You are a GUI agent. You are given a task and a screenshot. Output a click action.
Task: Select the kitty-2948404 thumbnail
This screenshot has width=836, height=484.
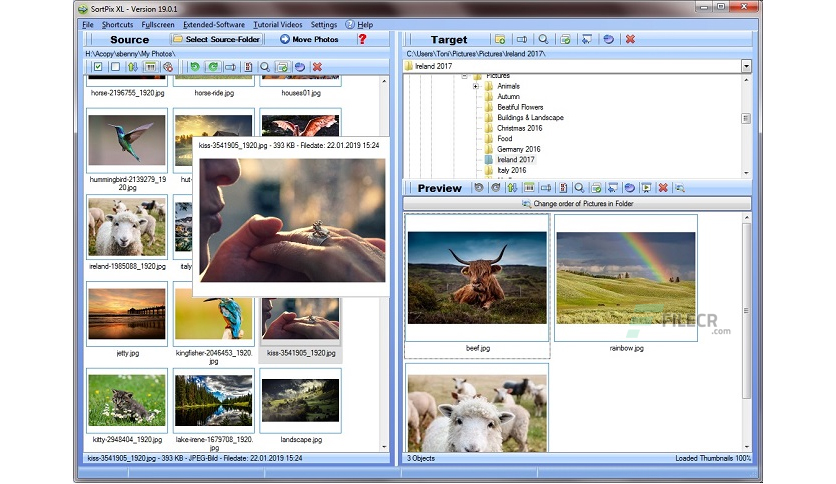coord(127,400)
